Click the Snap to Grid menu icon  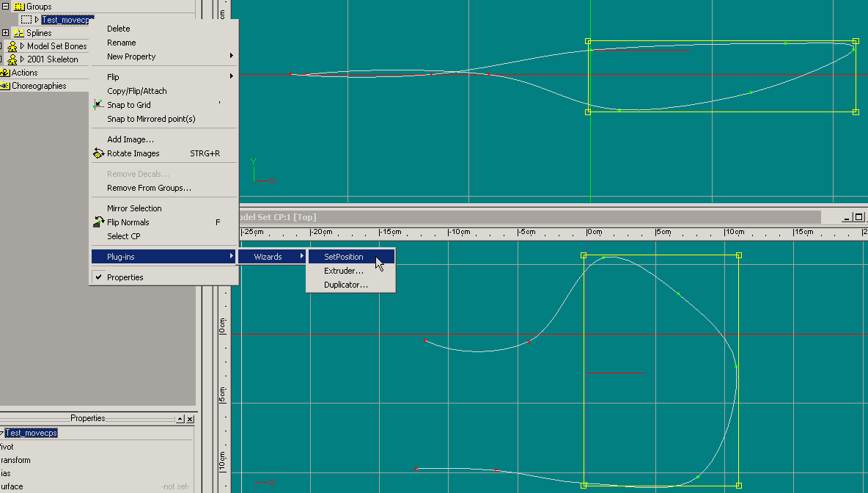click(x=99, y=105)
